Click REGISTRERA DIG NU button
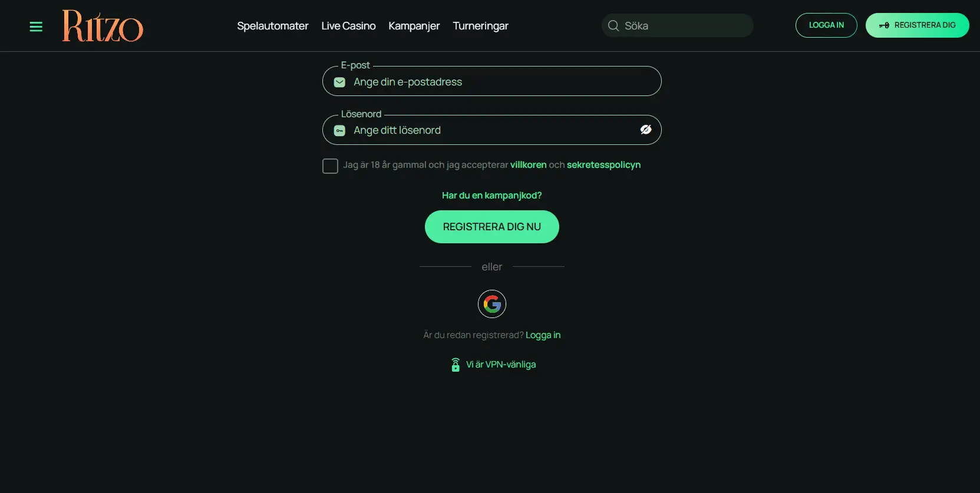Screen dimensions: 980x493 coord(492,227)
